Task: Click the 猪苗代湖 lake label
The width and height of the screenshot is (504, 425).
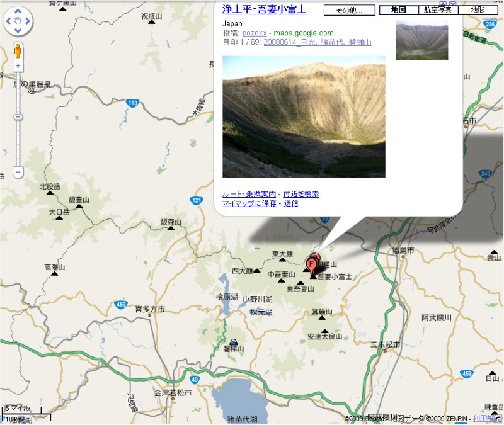Action: (242, 419)
